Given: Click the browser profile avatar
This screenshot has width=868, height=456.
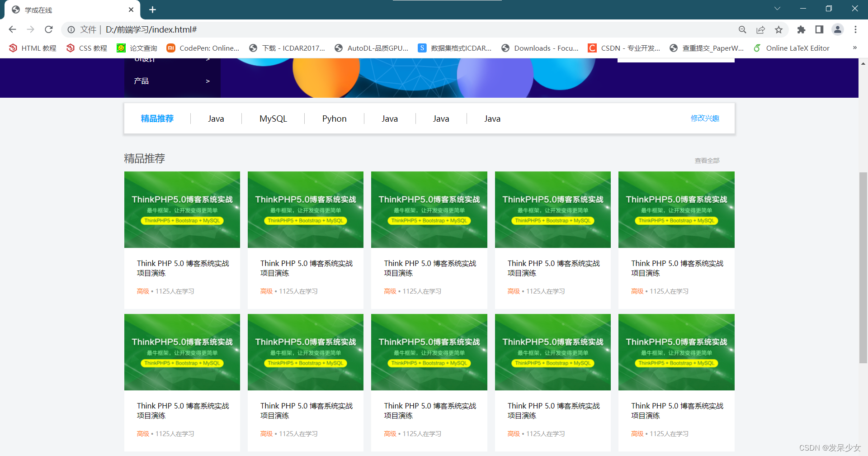Looking at the screenshot, I should 838,29.
